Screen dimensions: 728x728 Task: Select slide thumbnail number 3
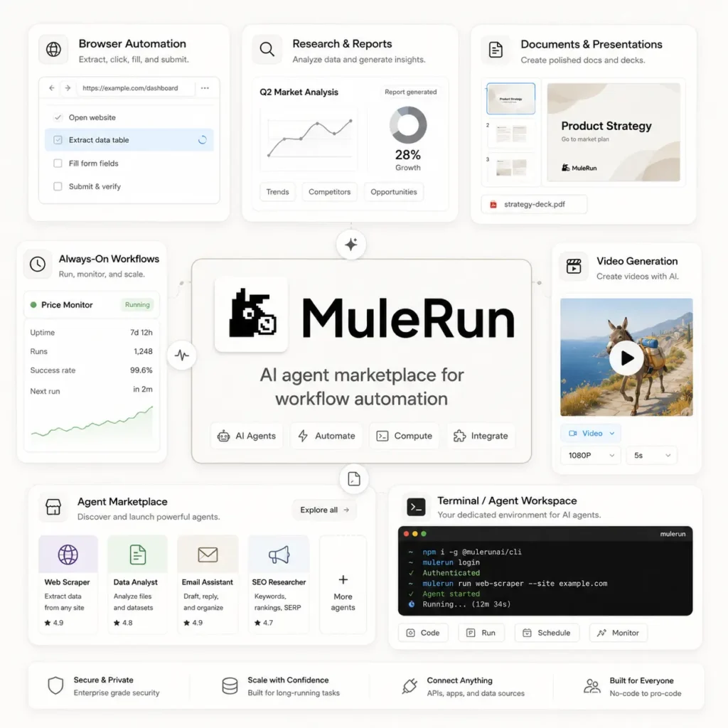coord(511,167)
